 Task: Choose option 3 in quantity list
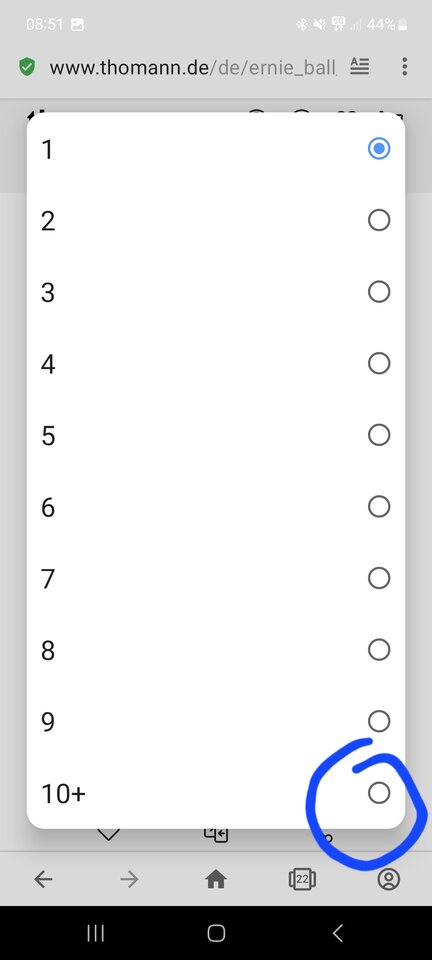click(x=215, y=291)
